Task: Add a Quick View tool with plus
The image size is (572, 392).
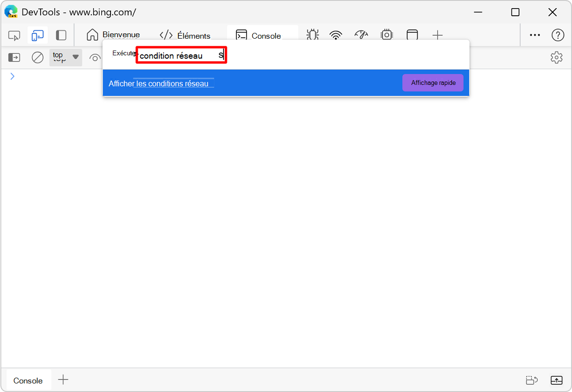Action: 63,380
